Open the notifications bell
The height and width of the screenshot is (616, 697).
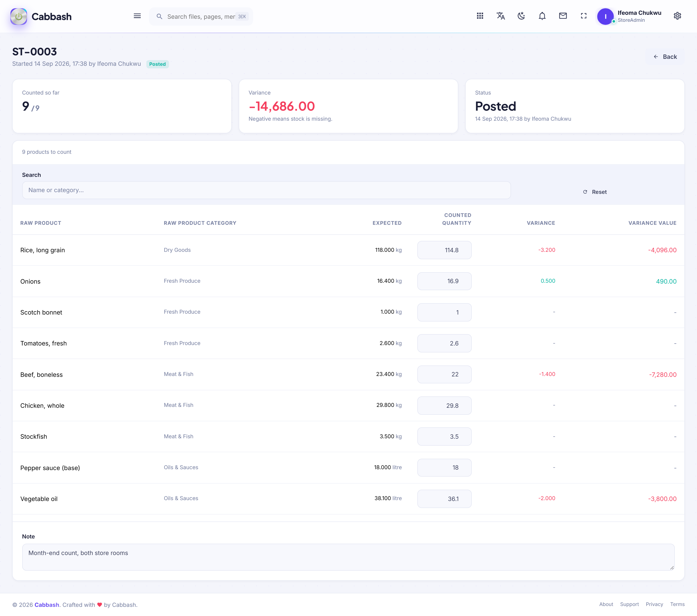[542, 16]
